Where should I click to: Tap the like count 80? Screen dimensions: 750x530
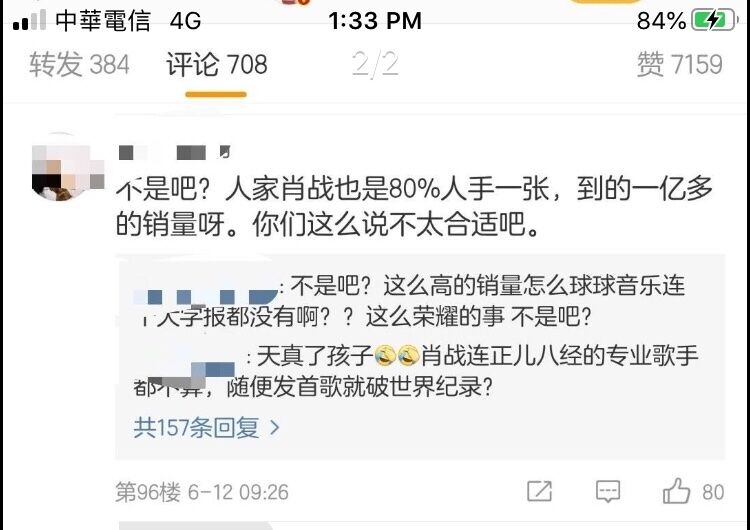713,492
